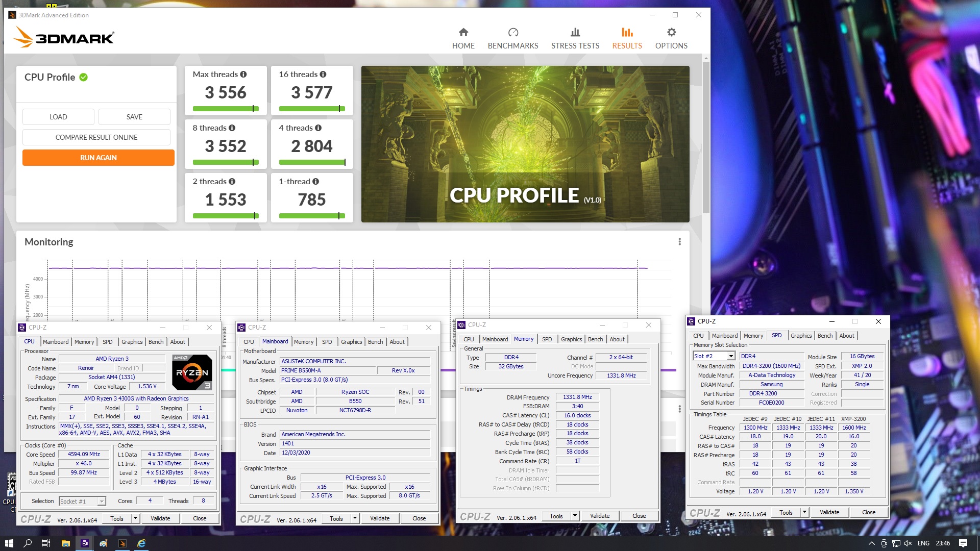Viewport: 980px width, 551px height.
Task: Click the Max threads info icon
Action: pyautogui.click(x=243, y=74)
